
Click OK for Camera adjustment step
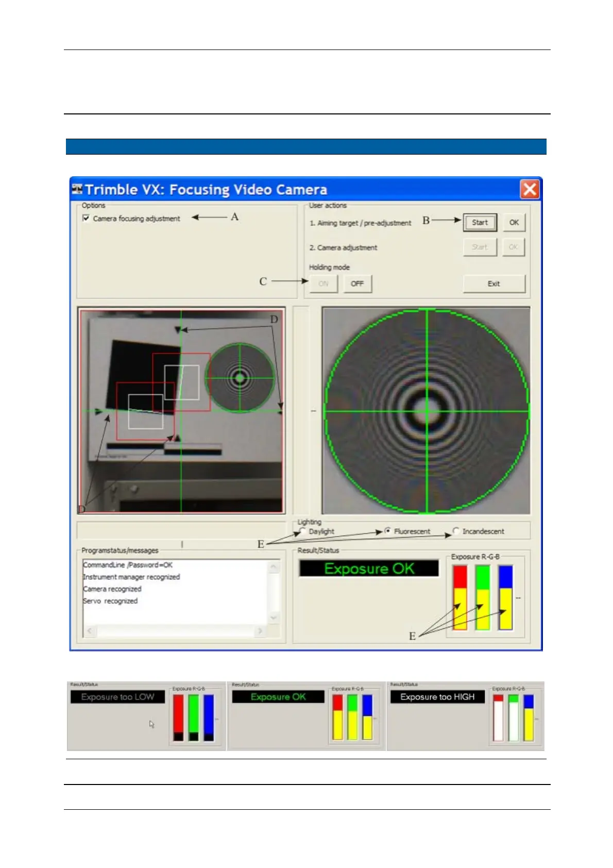(x=514, y=247)
